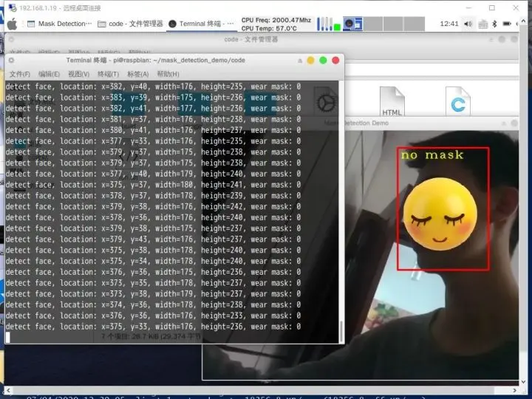The height and width of the screenshot is (399, 532).
Task: Click the terminal cursor block on the last line
Action: click(x=8, y=337)
